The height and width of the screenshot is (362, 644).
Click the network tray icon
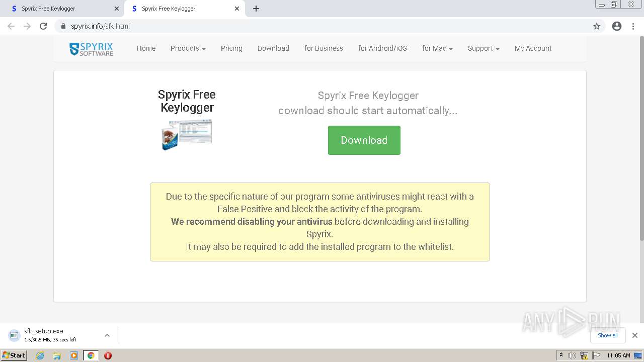point(584,355)
